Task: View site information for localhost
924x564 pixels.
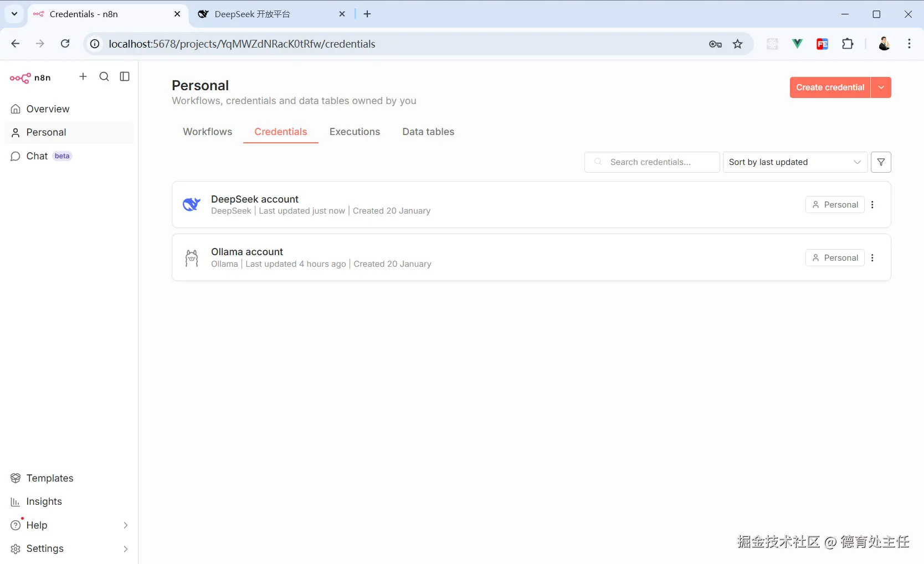Action: [95, 44]
